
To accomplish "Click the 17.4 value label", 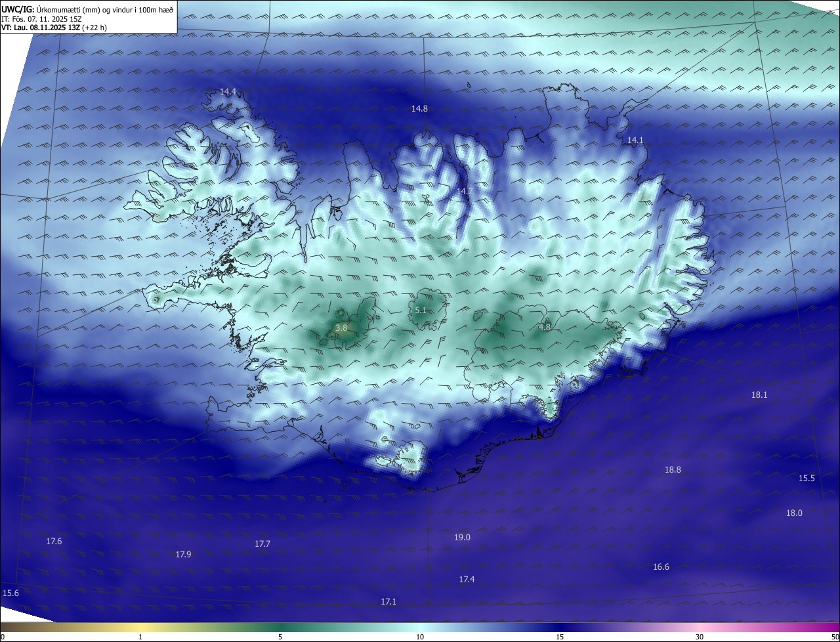I will 467,580.
